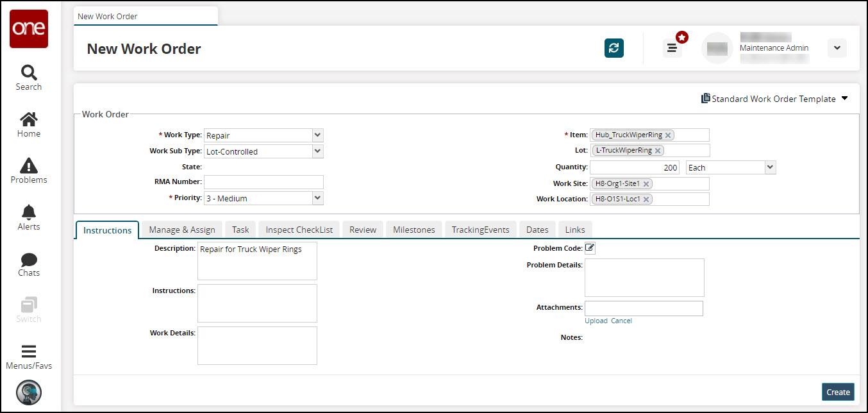Viewport: 868px width, 413px height.
Task: Open the Menus/Favs hamburger menu
Action: click(29, 357)
